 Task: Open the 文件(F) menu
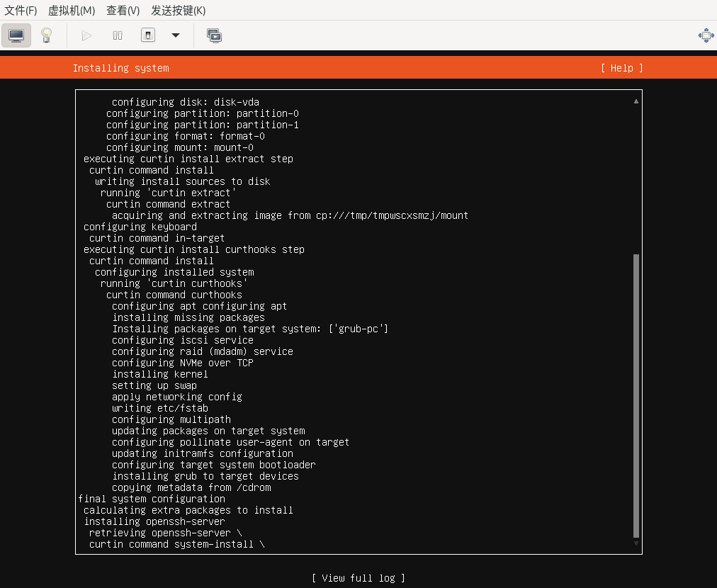click(21, 10)
